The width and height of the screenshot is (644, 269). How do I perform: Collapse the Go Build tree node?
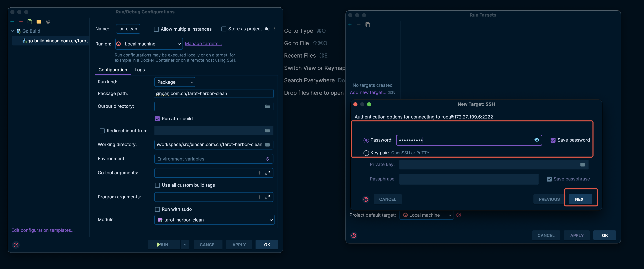[12, 31]
